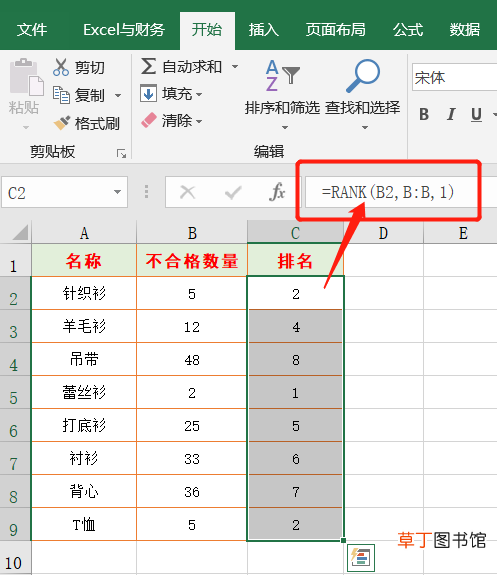Click the Cut scissors icon

coord(61,67)
